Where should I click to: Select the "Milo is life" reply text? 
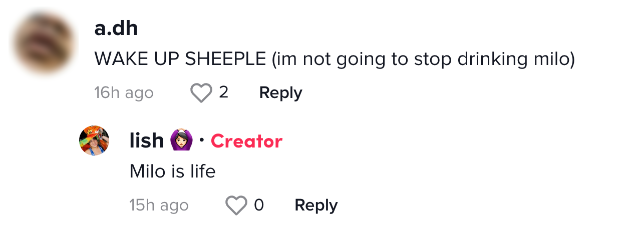click(172, 171)
